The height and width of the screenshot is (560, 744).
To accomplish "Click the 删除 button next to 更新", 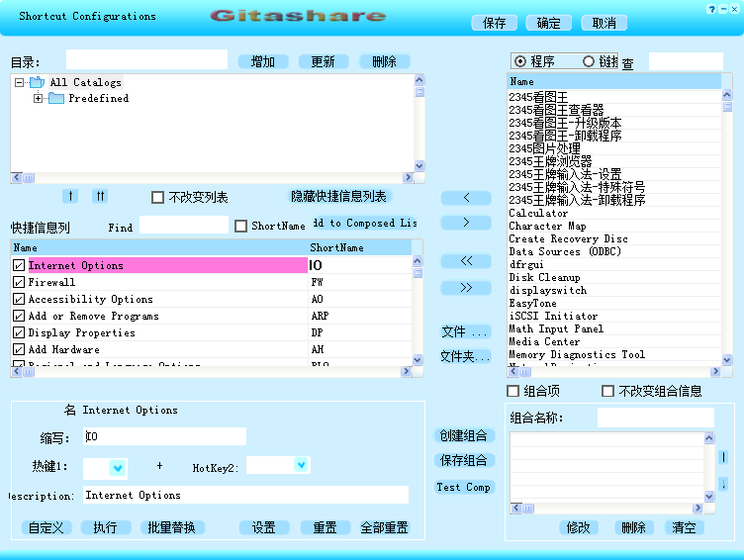I will (x=384, y=61).
